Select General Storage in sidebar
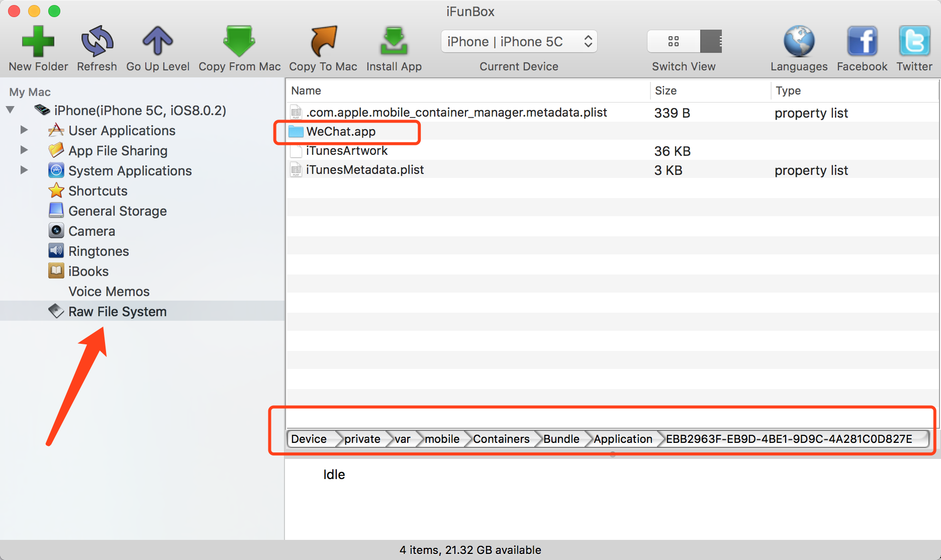This screenshot has width=941, height=560. tap(117, 211)
